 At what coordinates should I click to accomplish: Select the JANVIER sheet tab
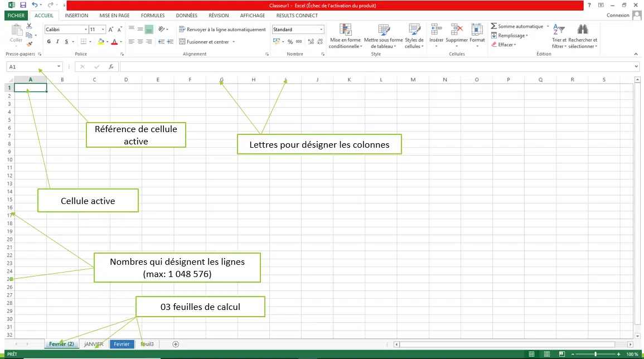pyautogui.click(x=94, y=344)
